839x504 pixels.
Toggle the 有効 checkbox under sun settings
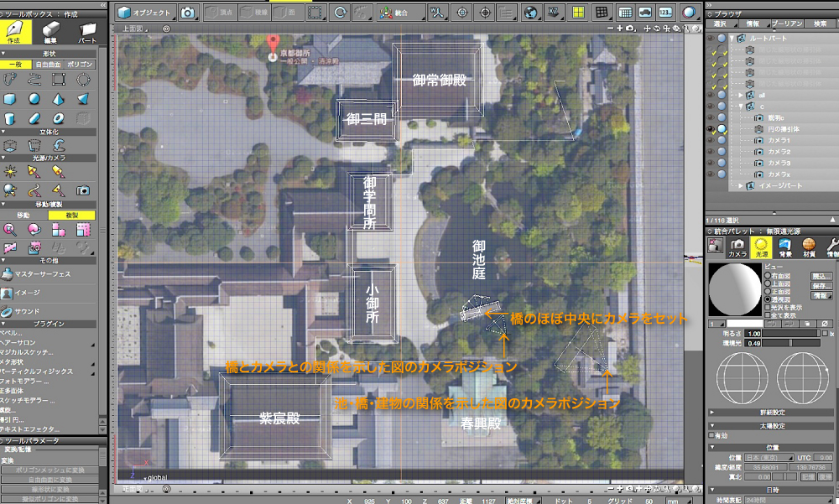click(712, 434)
